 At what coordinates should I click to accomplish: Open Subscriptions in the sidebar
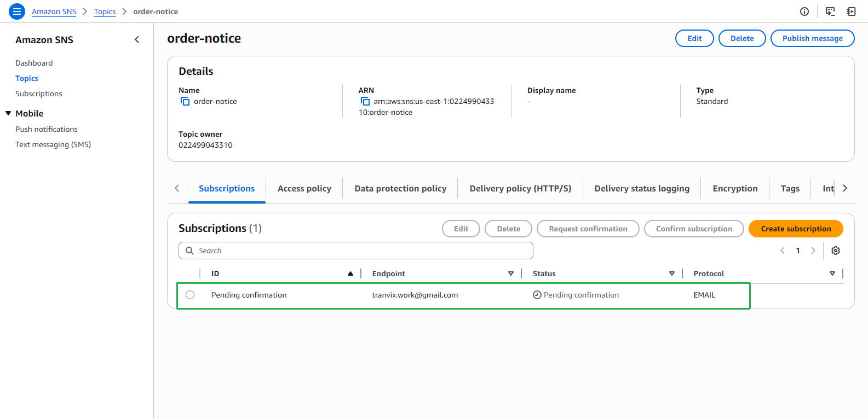39,94
